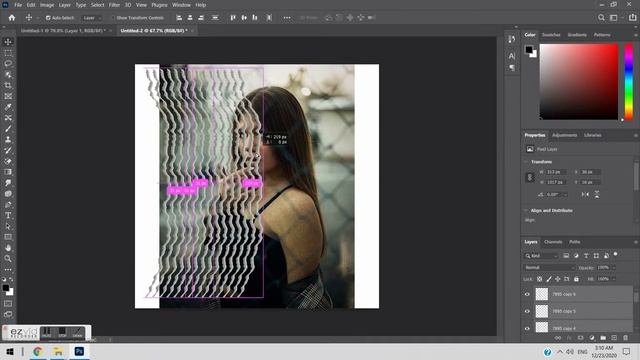
Task: Pick a color in the color field
Action: click(579, 82)
